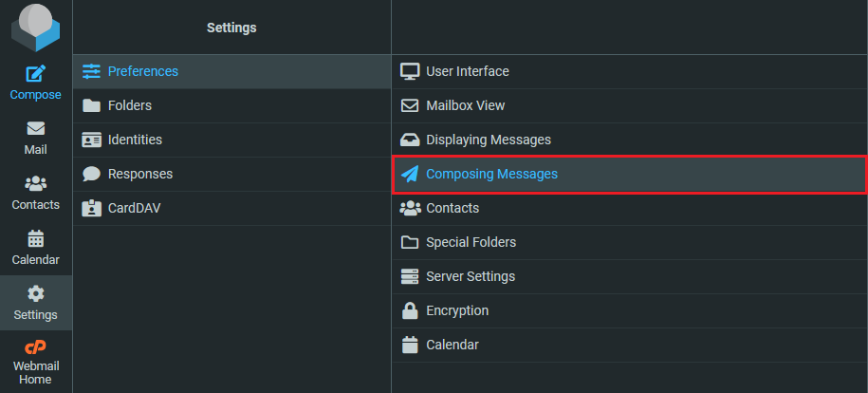Select Composing Messages preferences
This screenshot has height=393, width=868.
click(x=491, y=174)
